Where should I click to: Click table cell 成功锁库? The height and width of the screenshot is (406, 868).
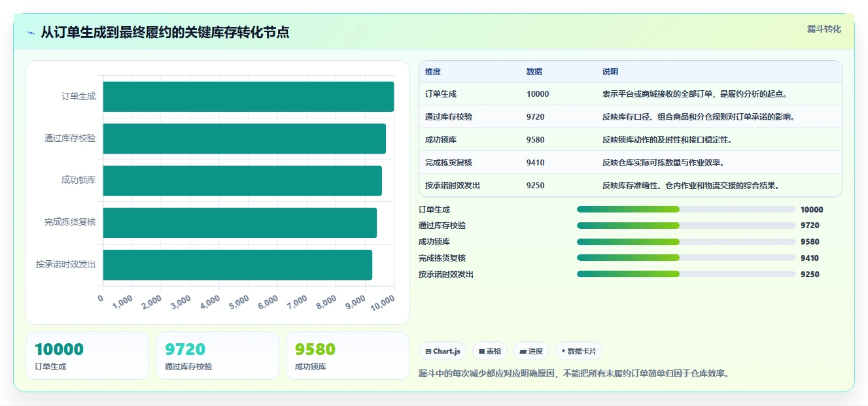coord(441,140)
